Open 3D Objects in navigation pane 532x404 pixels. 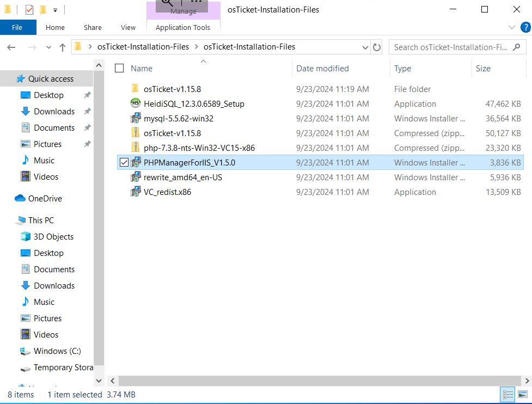point(53,236)
